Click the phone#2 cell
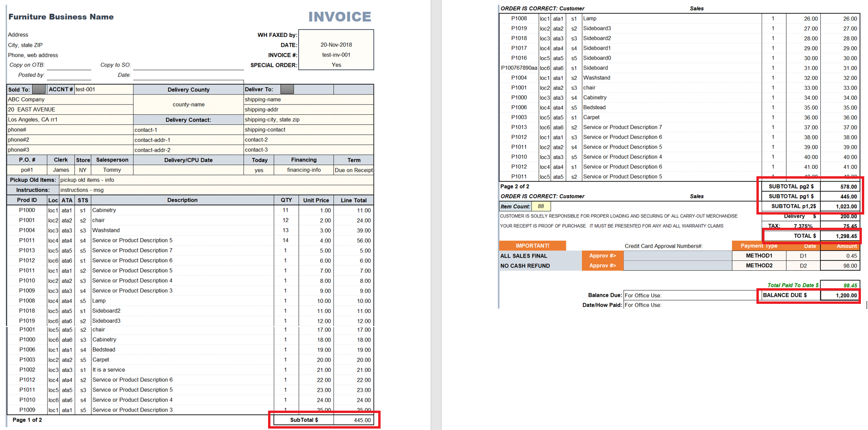The image size is (868, 430). [70, 140]
